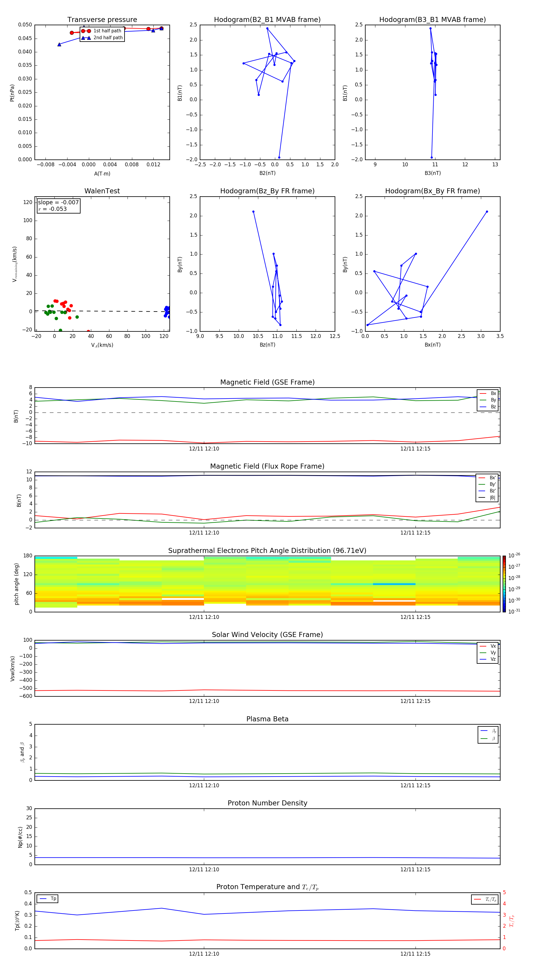Click '12/11 12:10' tick under GSE magnetic field
The image size is (535, 980).
[x=204, y=448]
